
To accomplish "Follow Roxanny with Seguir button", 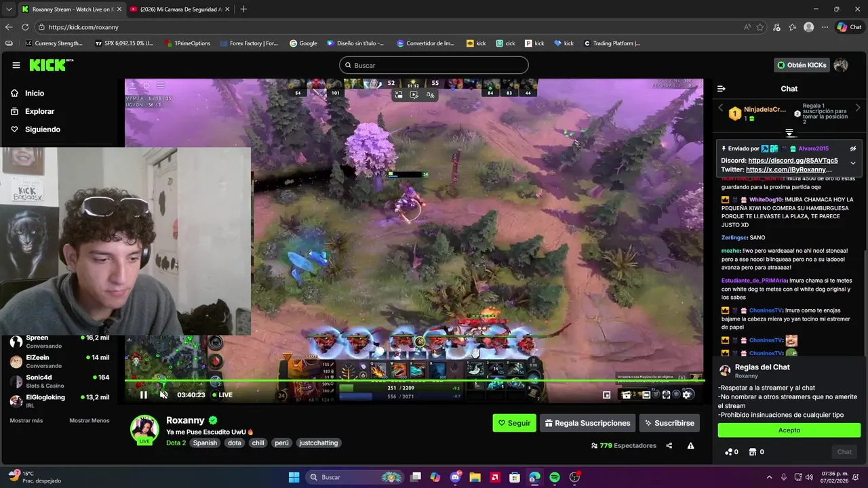I will (x=514, y=423).
